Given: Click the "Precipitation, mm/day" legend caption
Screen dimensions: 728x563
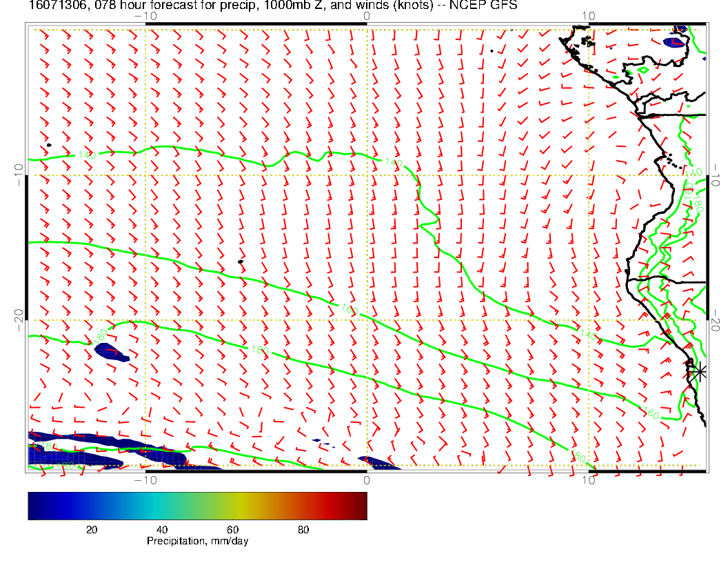Looking at the screenshot, I should pos(197,541).
